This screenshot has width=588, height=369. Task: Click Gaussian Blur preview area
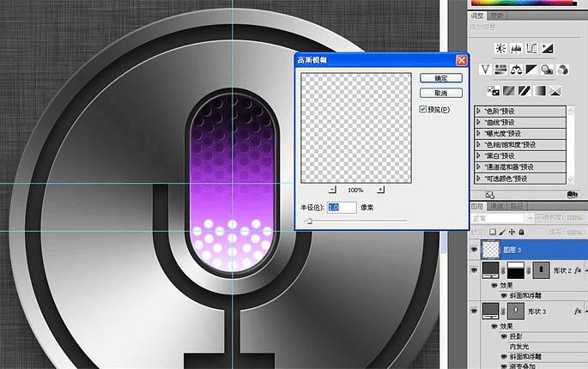click(356, 128)
